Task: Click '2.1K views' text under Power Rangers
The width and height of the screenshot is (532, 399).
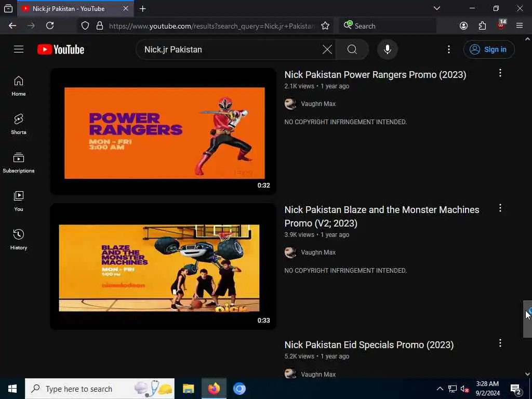Action: (x=299, y=86)
